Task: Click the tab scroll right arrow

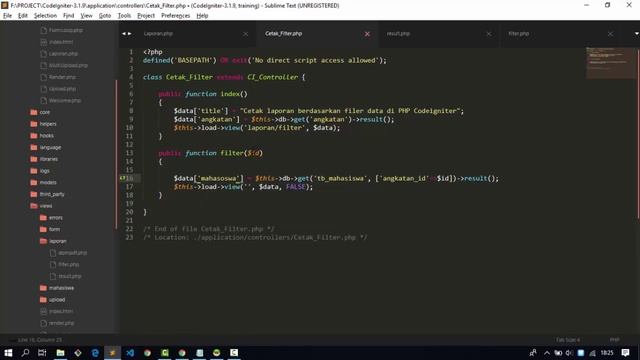Action: [x=130, y=33]
